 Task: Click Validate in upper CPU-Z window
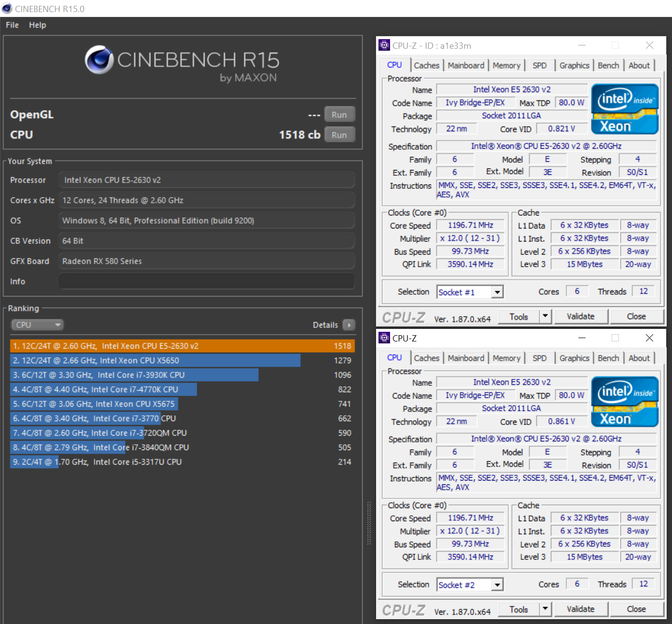pos(581,316)
